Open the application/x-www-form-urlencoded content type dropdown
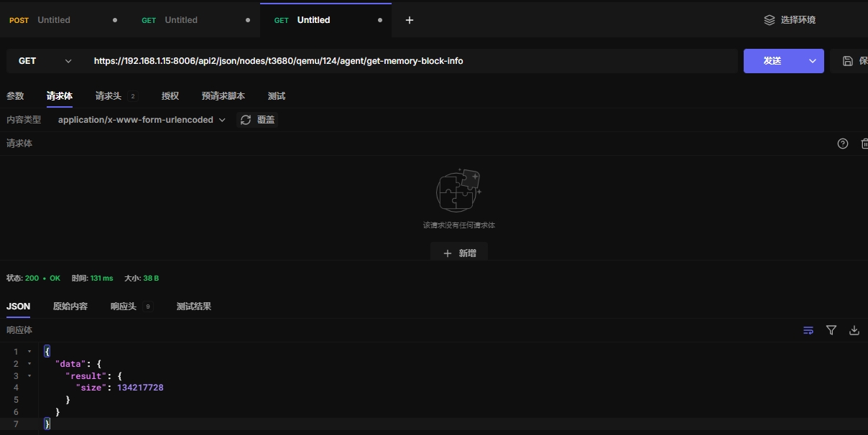This screenshot has width=868, height=435. [x=142, y=120]
